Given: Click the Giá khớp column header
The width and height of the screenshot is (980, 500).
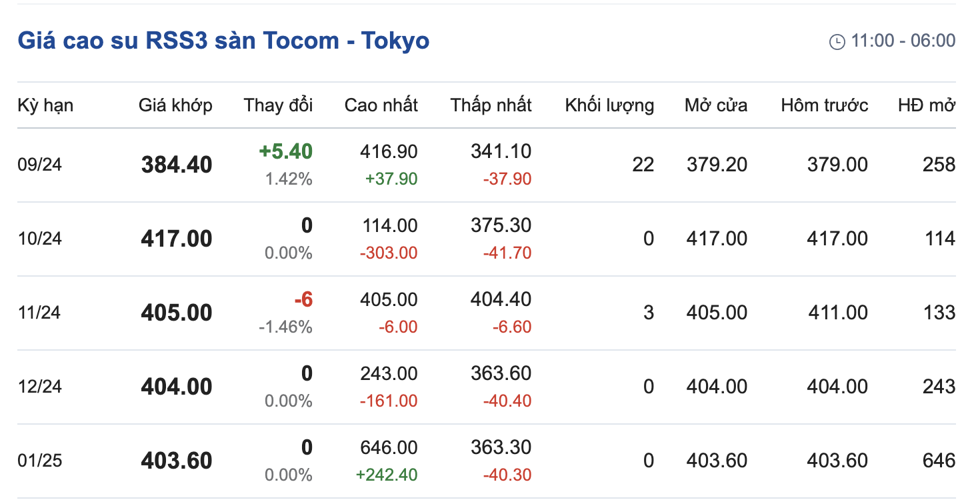Looking at the screenshot, I should coord(175,105).
